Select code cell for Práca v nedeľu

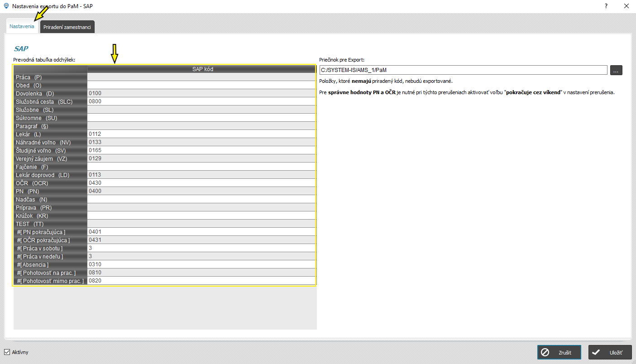201,256
